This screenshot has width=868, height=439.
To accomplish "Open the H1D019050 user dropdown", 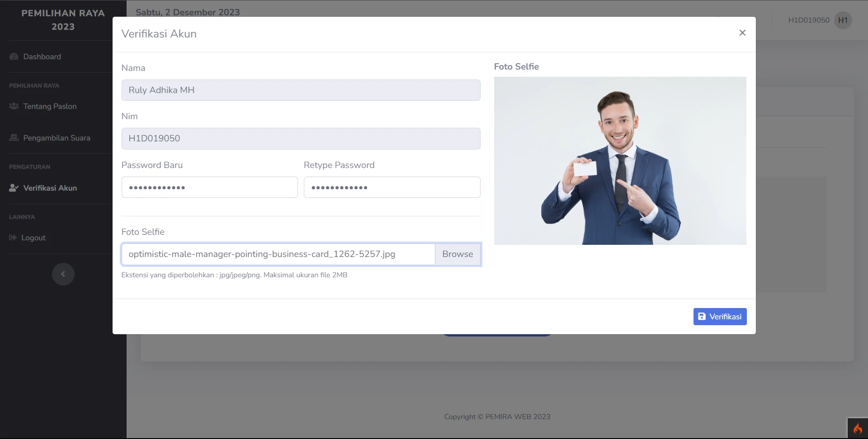I will [808, 20].
